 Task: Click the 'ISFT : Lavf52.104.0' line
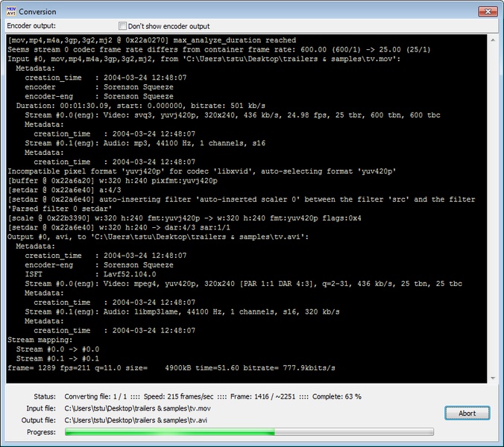pyautogui.click(x=91, y=274)
